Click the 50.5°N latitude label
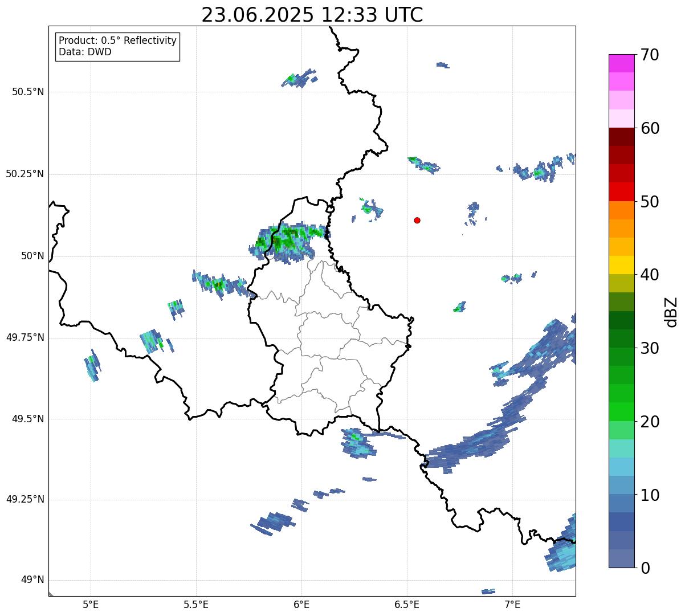Image resolution: width=685 pixels, height=616 pixels. (x=27, y=92)
